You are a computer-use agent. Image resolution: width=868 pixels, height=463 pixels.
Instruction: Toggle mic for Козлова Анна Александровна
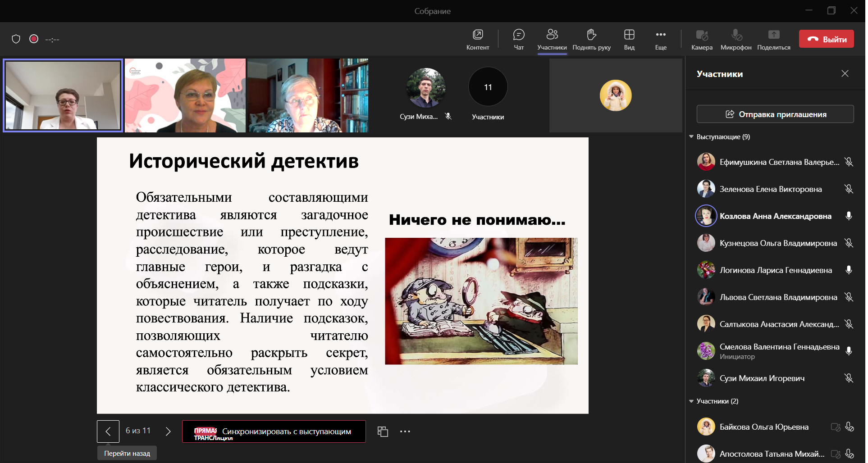[x=849, y=216]
